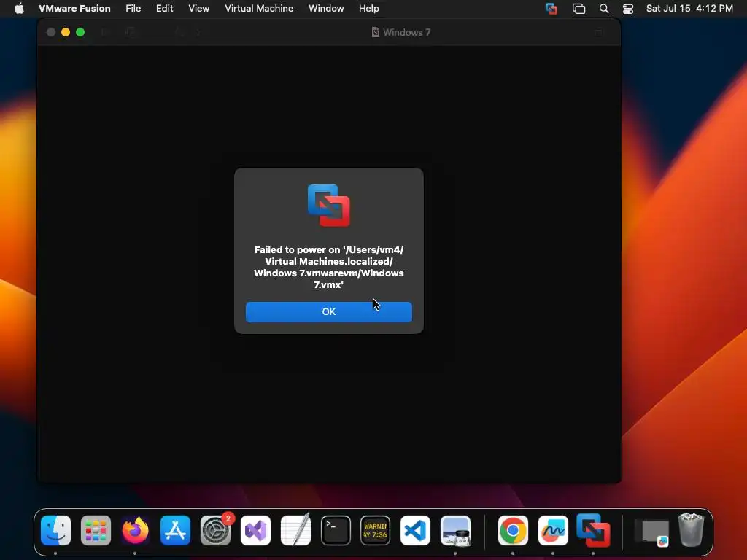Click the VMware Fusion status icon in the menu bar
This screenshot has height=560, width=747.
coord(551,9)
